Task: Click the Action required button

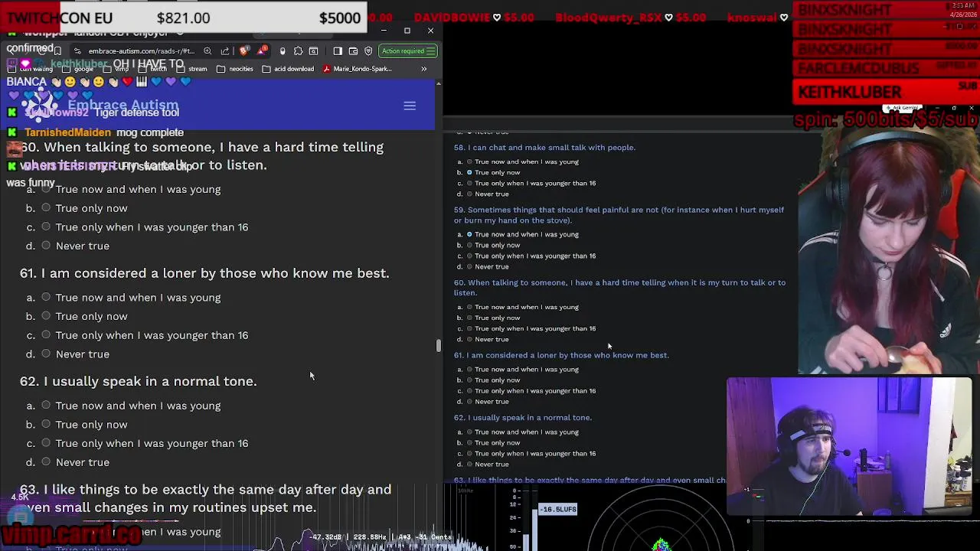Action: pyautogui.click(x=409, y=51)
